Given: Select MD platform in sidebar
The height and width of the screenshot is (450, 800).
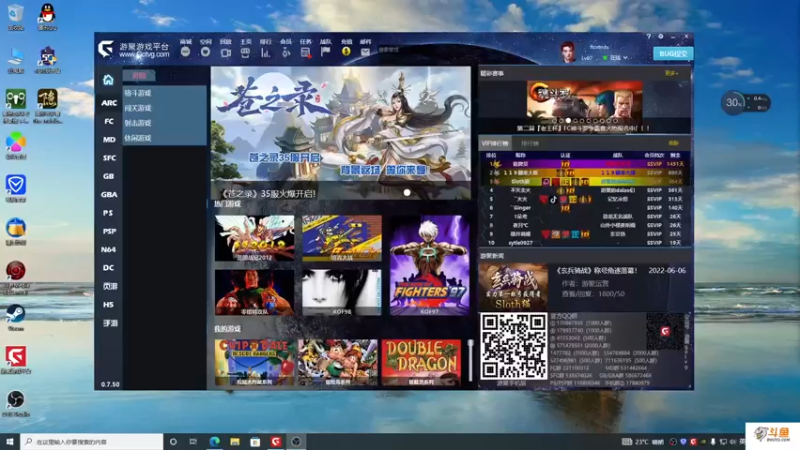Looking at the screenshot, I should [x=109, y=139].
